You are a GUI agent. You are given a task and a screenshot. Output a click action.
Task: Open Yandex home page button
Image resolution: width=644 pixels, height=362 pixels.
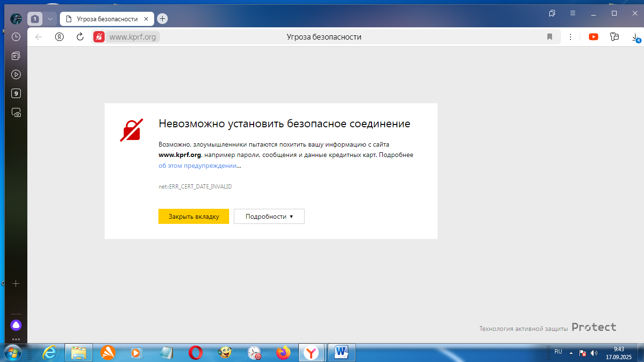59,37
